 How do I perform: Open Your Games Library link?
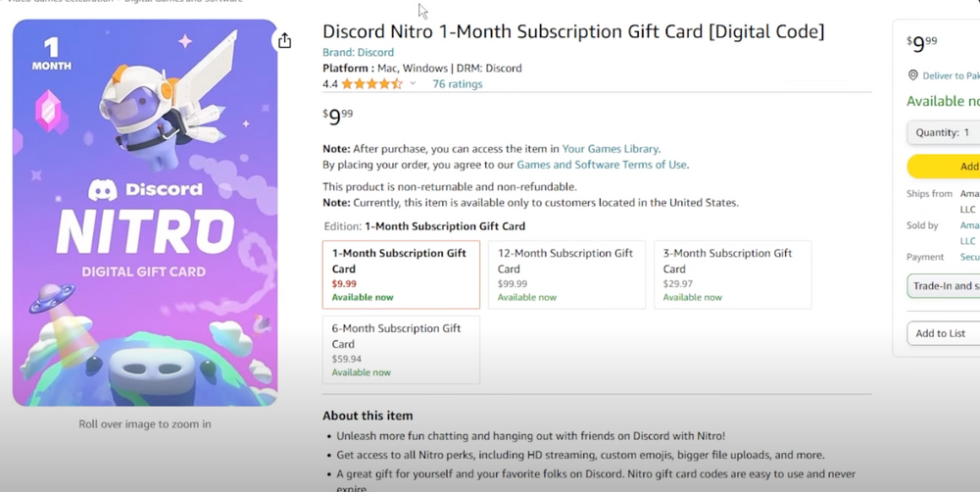[x=610, y=149]
